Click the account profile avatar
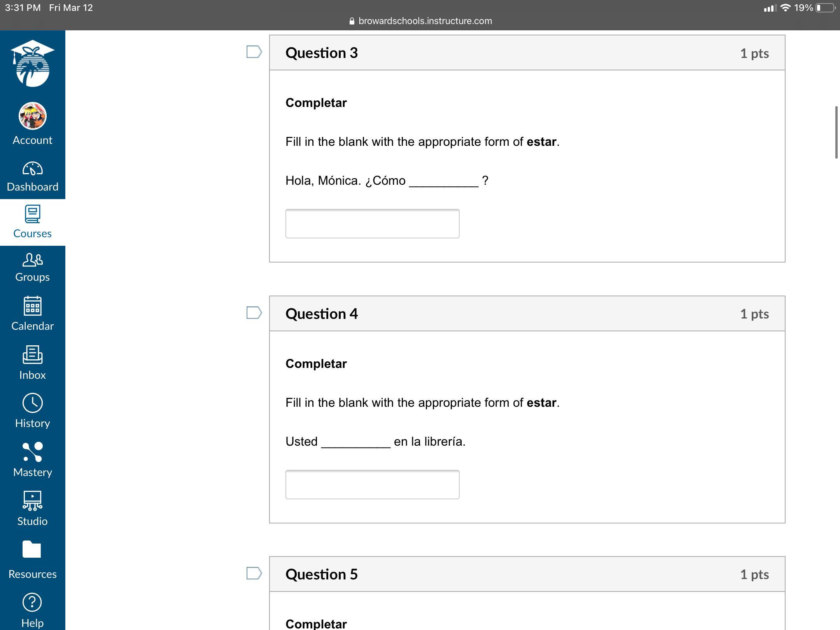840x630 pixels. (32, 116)
